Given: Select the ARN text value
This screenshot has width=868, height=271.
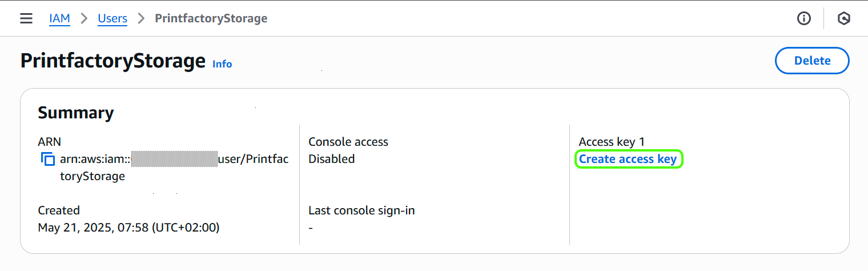Looking at the screenshot, I should (174, 168).
